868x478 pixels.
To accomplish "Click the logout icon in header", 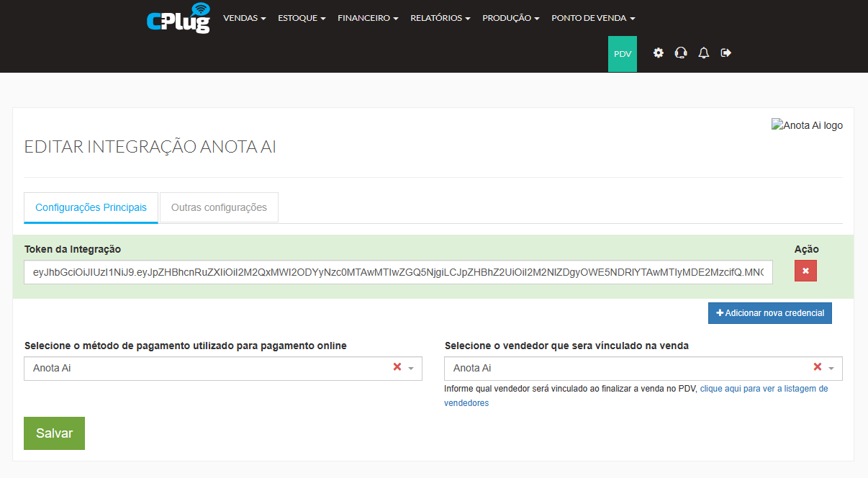I will click(726, 53).
